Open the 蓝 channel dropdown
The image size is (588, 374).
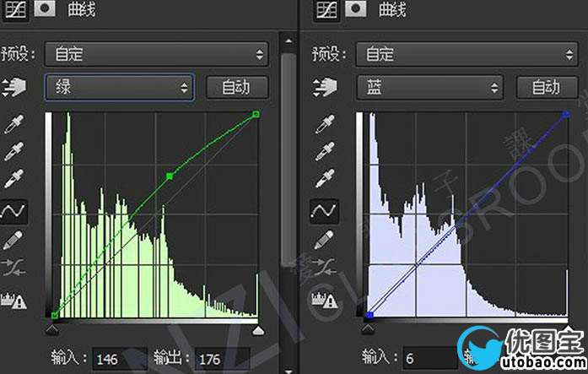coord(429,88)
